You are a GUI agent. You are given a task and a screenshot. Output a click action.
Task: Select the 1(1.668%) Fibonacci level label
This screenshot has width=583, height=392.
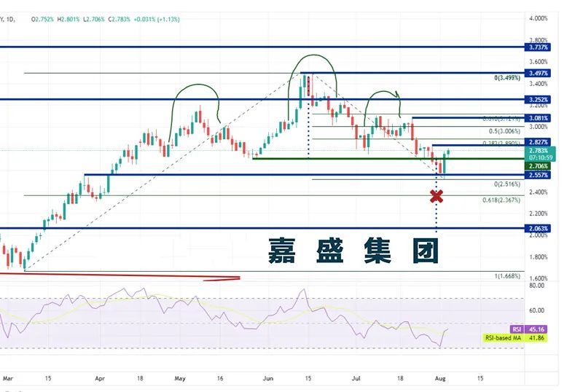point(507,276)
